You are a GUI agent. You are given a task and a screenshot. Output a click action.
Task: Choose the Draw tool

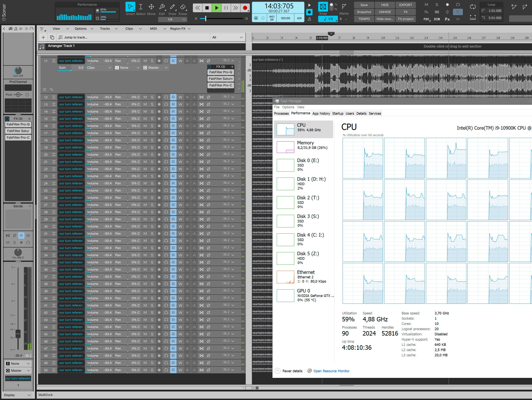click(x=172, y=7)
